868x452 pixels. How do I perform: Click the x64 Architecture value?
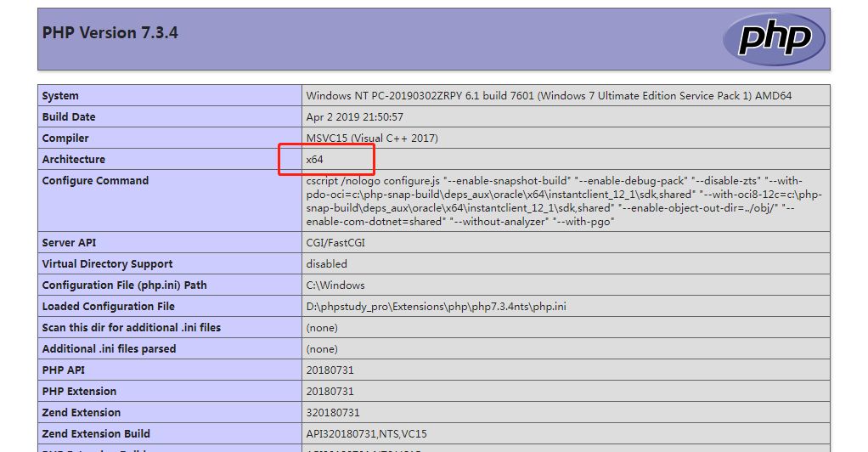315,160
